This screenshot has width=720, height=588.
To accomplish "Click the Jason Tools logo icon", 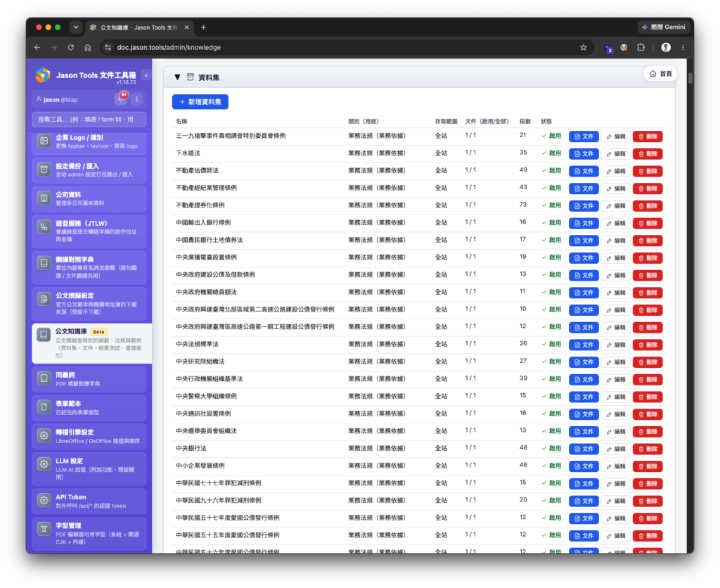I will (x=43, y=75).
